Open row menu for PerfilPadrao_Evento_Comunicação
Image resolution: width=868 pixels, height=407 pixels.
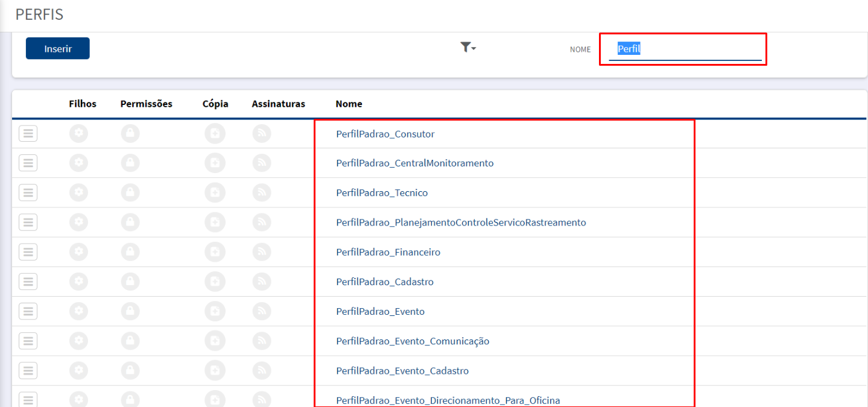28,341
